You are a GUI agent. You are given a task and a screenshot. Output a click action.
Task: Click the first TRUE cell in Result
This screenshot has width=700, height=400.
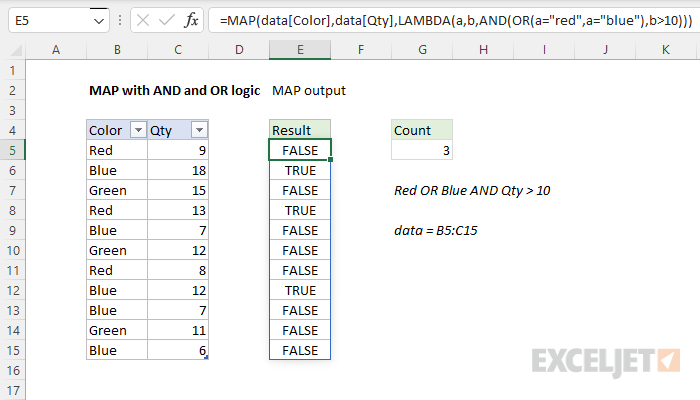tap(300, 170)
